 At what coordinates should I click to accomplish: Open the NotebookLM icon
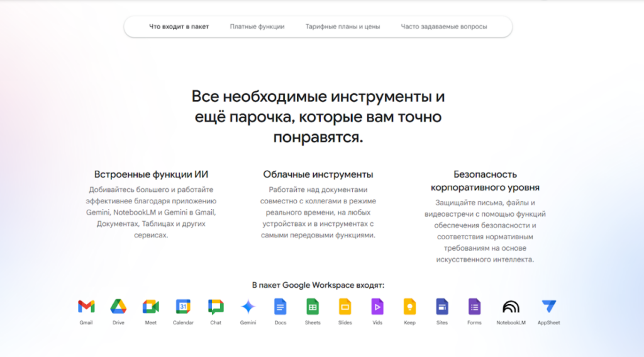click(x=511, y=307)
